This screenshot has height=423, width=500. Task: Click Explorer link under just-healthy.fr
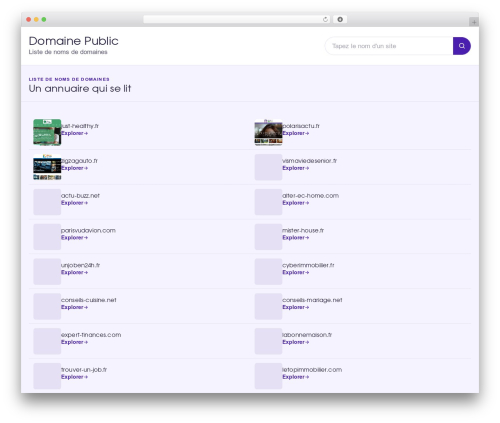tap(74, 133)
